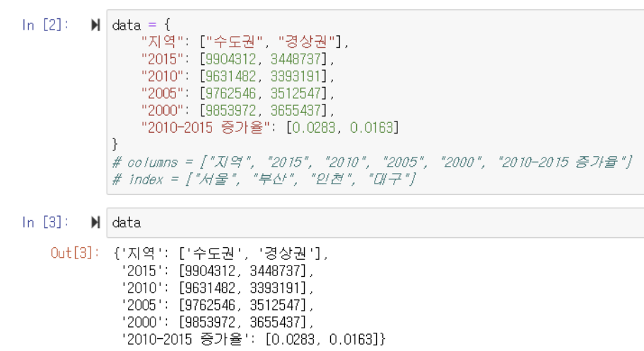This screenshot has width=644, height=351.
Task: Click value 3393191 in code cell
Action: tap(295, 76)
